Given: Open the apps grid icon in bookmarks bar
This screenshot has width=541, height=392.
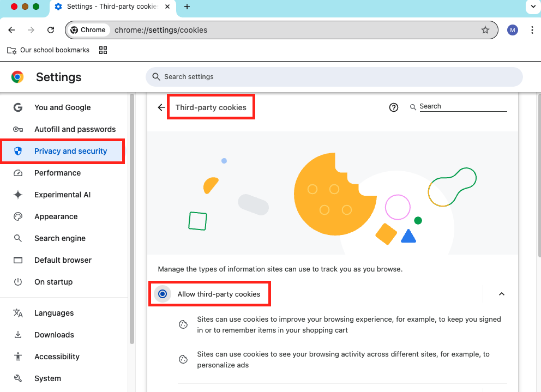Looking at the screenshot, I should 103,50.
